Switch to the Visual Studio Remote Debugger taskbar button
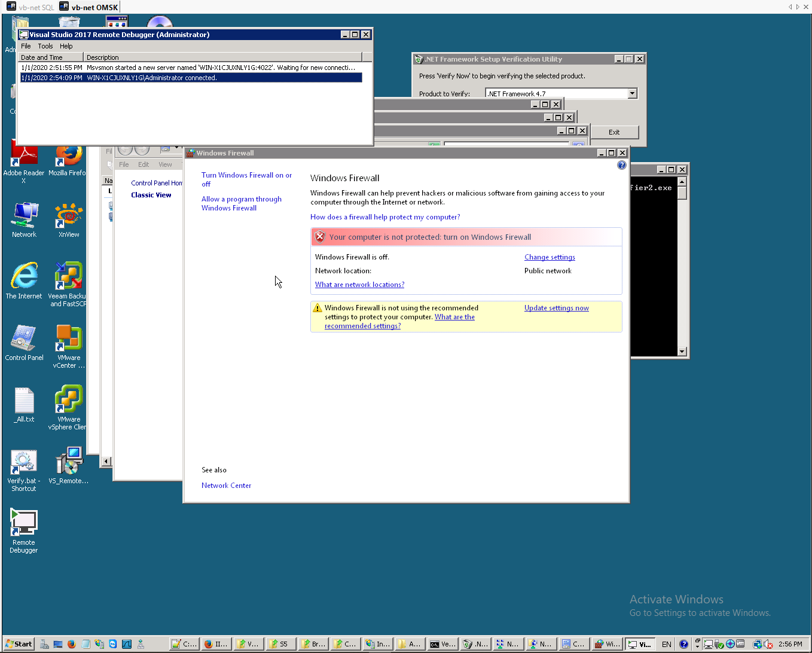Viewport: 812px width, 653px height. [640, 644]
